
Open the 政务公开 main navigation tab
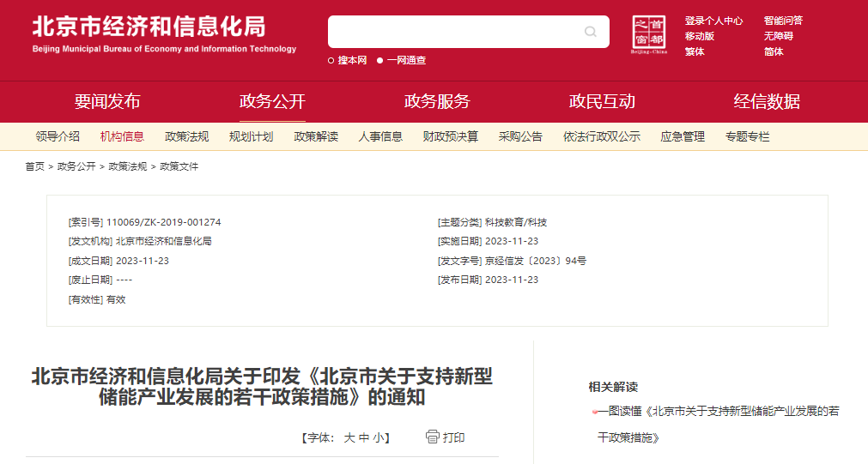(272, 101)
